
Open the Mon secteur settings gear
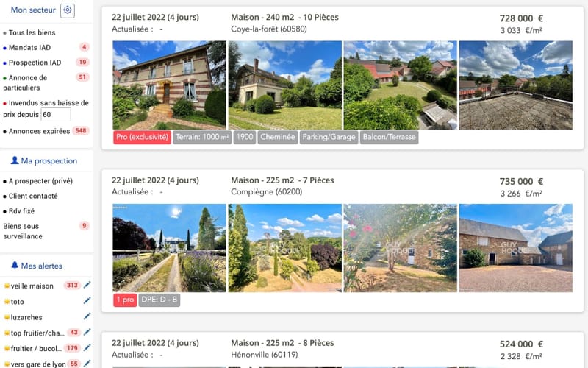tap(68, 10)
